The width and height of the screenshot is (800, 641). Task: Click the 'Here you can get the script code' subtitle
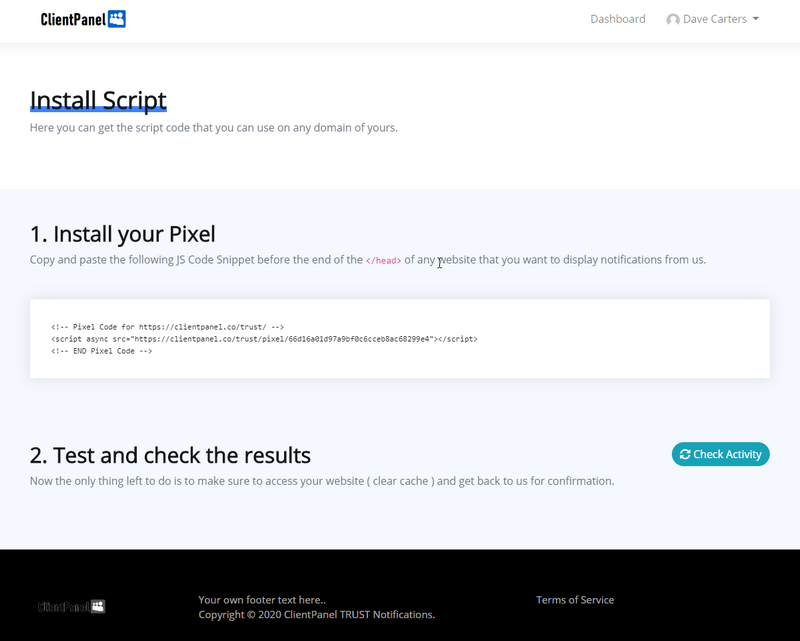(213, 128)
